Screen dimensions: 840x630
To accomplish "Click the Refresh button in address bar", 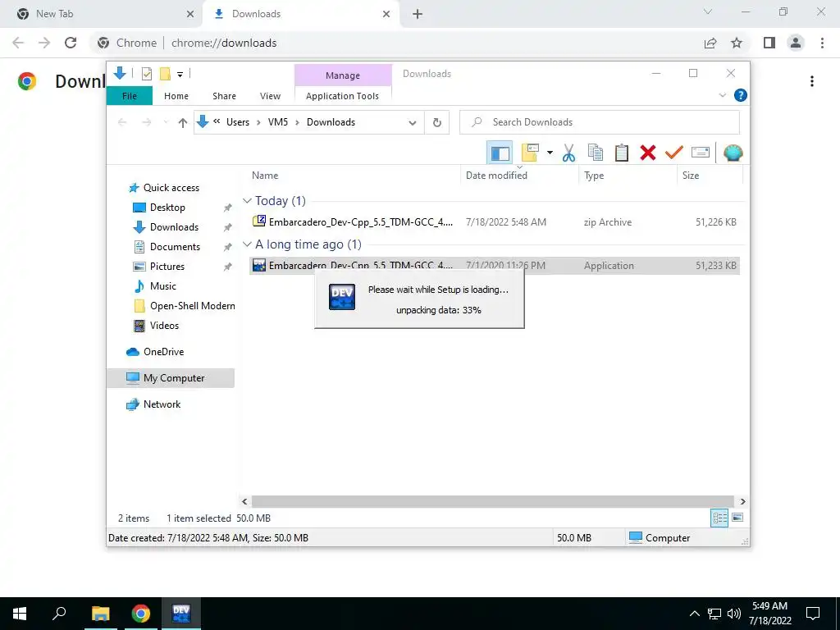I will [437, 123].
